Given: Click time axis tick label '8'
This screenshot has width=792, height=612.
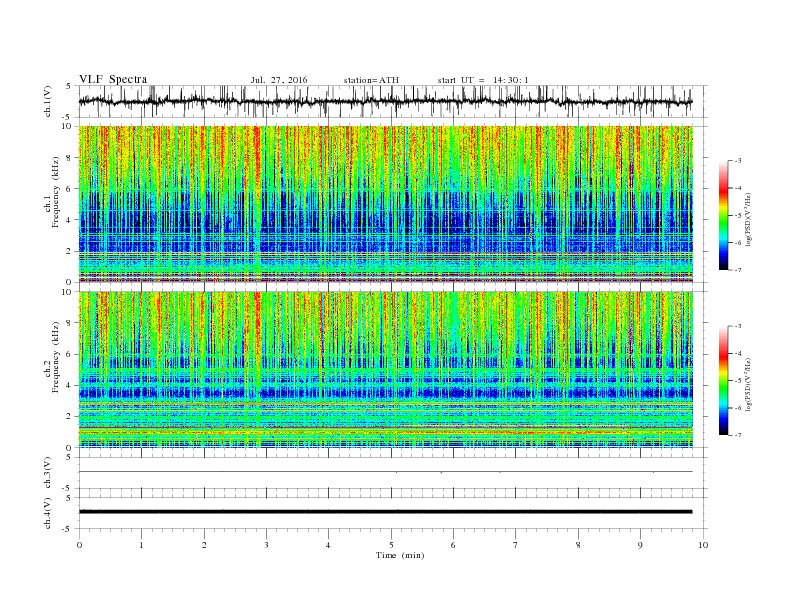Looking at the screenshot, I should (578, 545).
